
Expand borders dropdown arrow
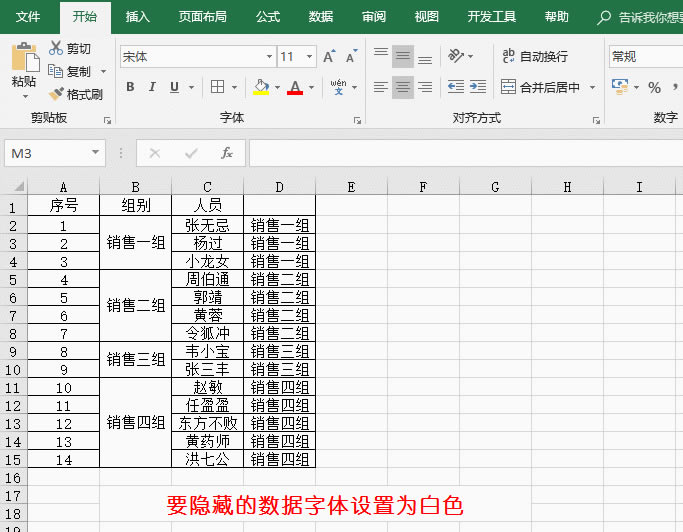pos(234,88)
